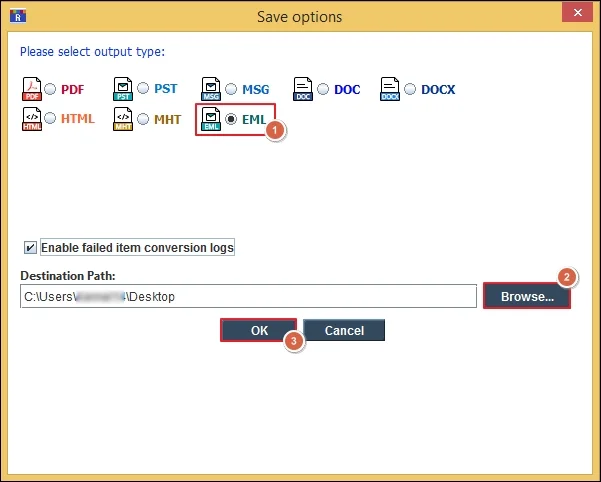This screenshot has height=482, width=601.
Task: Select the MHT radio button
Action: pyautogui.click(x=143, y=119)
